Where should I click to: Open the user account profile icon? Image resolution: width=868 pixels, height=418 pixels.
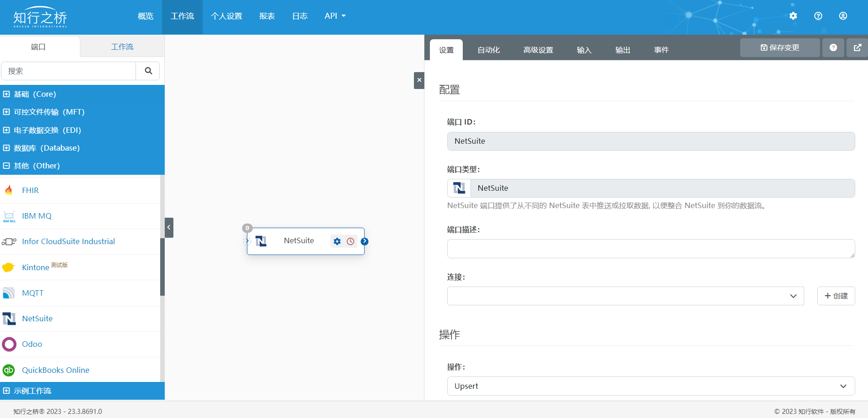click(x=843, y=16)
